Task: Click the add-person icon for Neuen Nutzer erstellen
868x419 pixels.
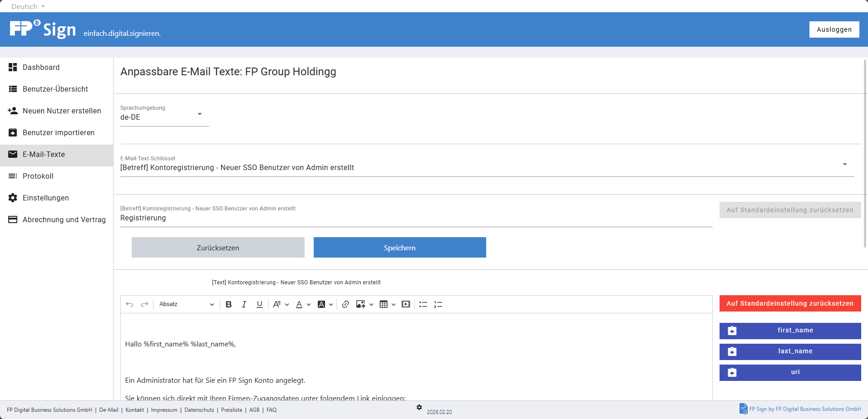Action: pyautogui.click(x=13, y=111)
